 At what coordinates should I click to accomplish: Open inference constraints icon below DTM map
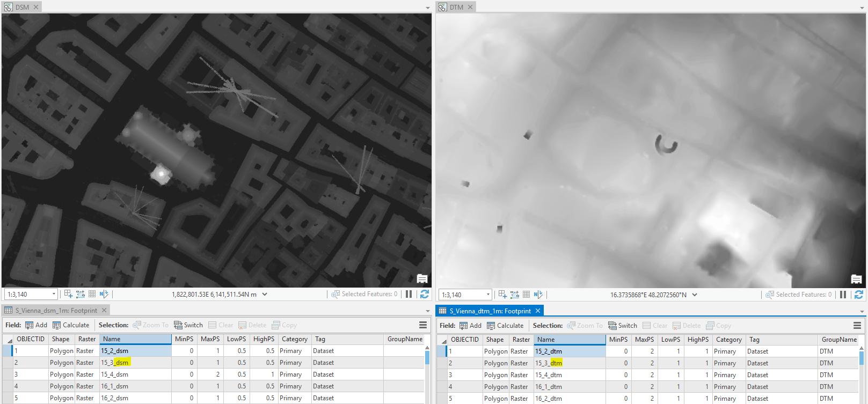point(515,295)
